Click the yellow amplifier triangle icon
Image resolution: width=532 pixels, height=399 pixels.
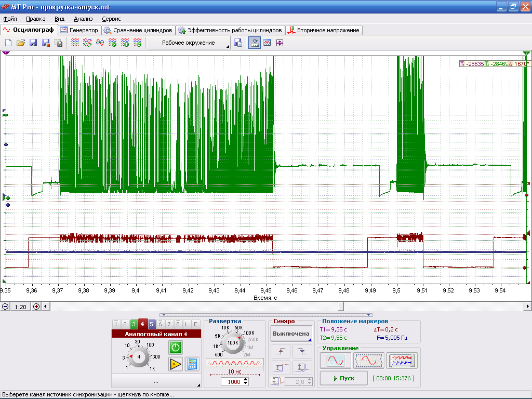point(176,364)
